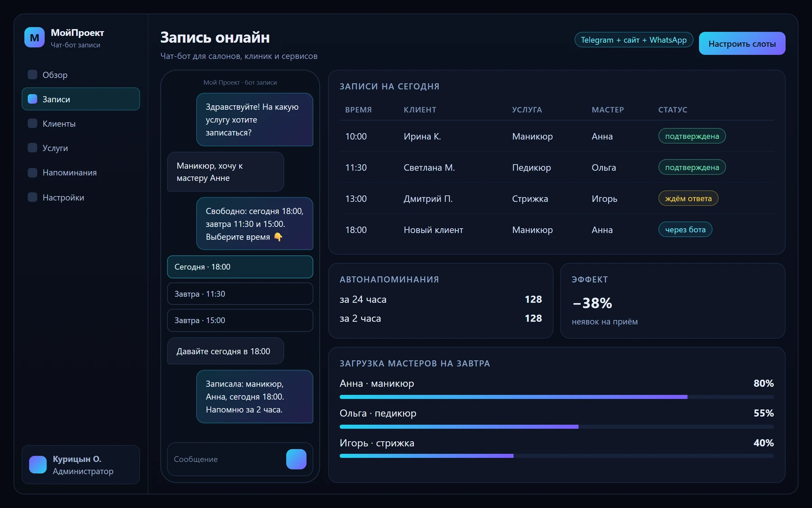This screenshot has width=812, height=508.
Task: Select client Дмитрий П. in table
Action: pyautogui.click(x=428, y=199)
